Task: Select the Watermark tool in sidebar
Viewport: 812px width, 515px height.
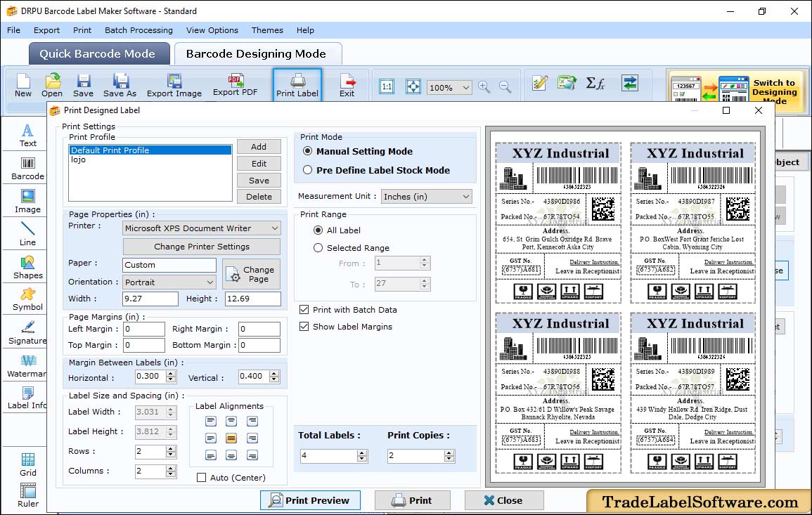Action: point(27,366)
